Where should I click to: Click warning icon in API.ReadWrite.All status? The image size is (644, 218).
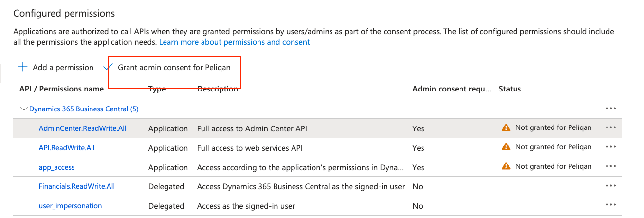[506, 146]
